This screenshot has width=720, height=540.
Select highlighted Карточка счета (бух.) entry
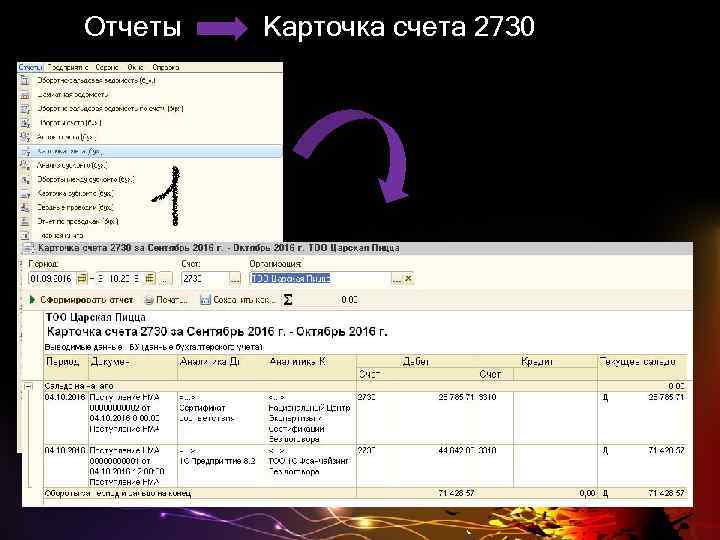[x=150, y=151]
